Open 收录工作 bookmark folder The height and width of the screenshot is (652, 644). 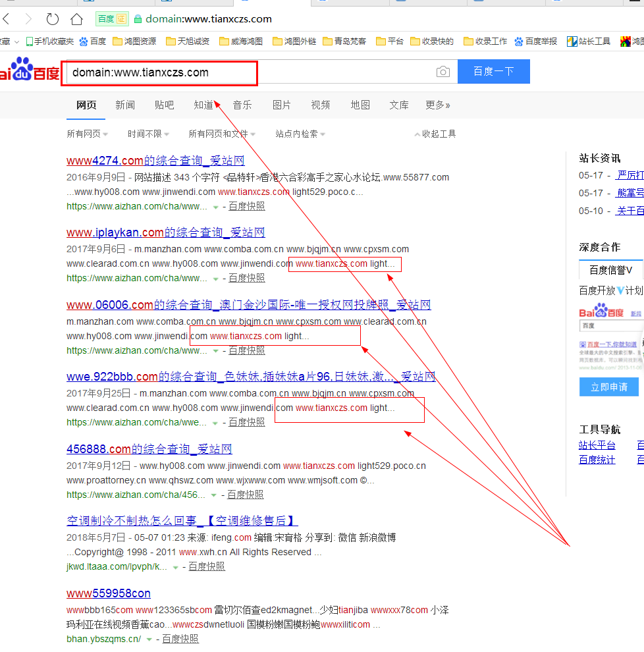point(485,41)
